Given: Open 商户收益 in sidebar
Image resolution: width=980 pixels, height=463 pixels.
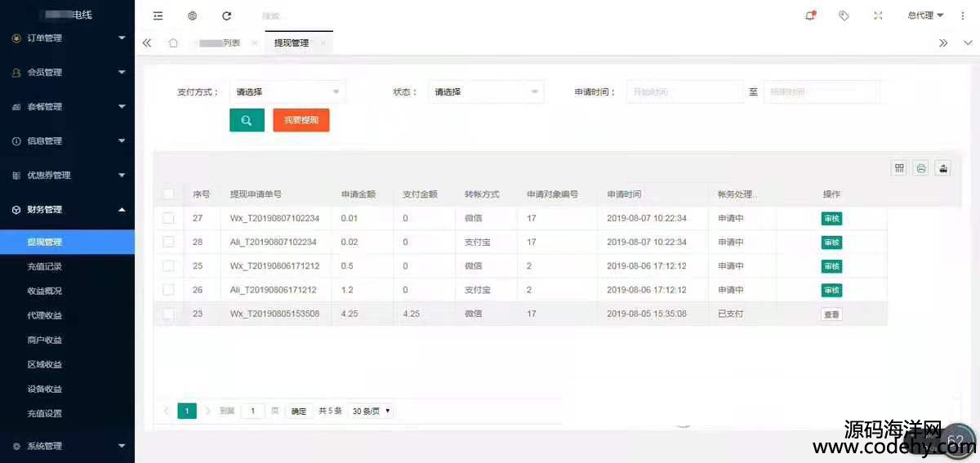Looking at the screenshot, I should click(67, 340).
